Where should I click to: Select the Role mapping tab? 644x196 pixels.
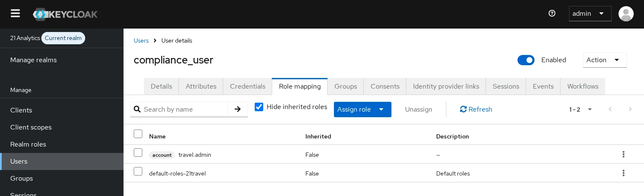(x=300, y=86)
